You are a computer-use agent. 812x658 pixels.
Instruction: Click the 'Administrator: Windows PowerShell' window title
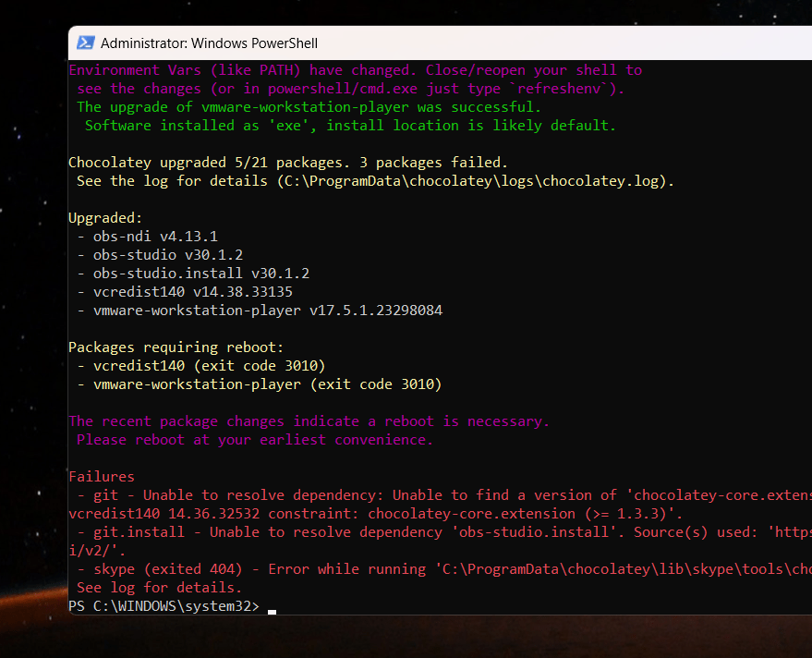pyautogui.click(x=209, y=43)
